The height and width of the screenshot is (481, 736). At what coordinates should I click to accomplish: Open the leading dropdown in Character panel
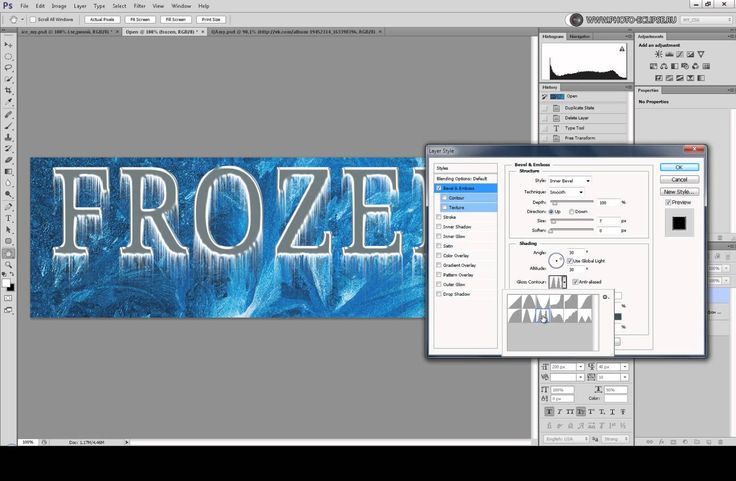click(x=624, y=366)
